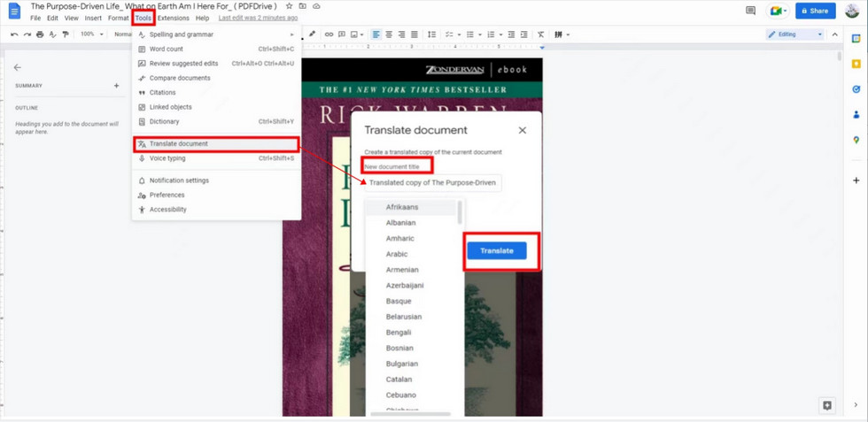Decrease the indent
The width and height of the screenshot is (868, 422).
coord(512,35)
